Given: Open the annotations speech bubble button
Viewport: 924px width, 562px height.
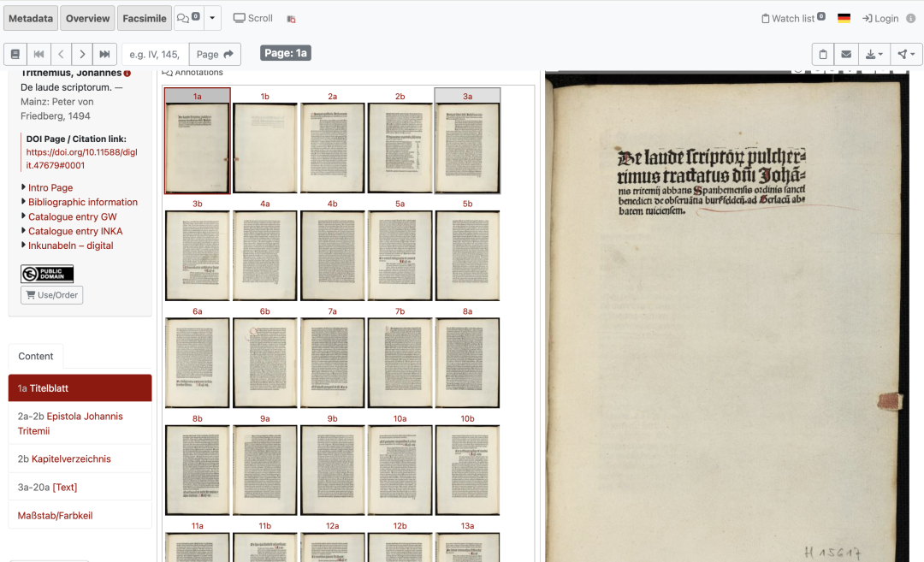Looking at the screenshot, I should [187, 18].
